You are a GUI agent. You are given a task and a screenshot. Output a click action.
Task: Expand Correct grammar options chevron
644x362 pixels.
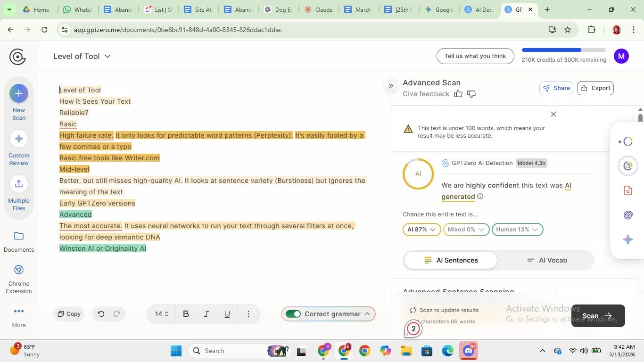[367, 314]
